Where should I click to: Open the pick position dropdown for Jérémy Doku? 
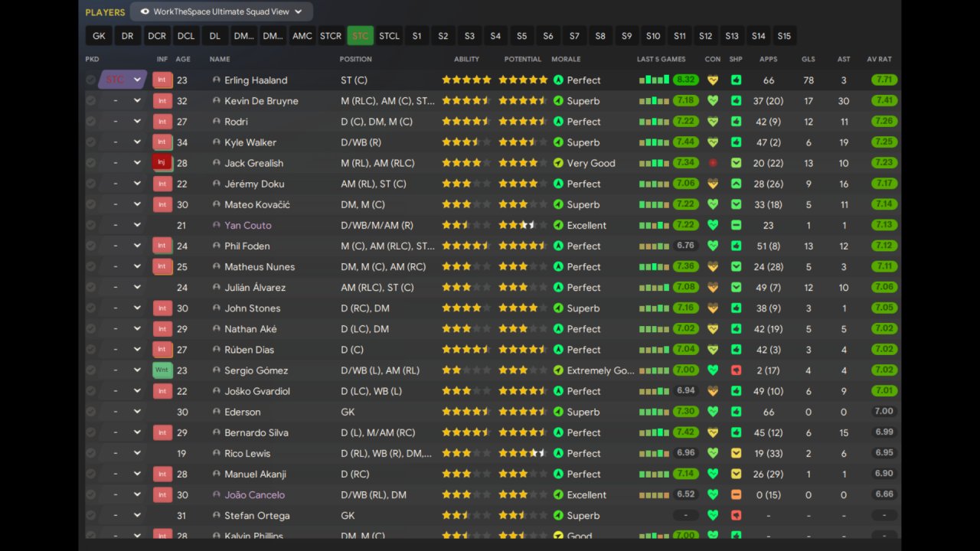[x=122, y=184]
